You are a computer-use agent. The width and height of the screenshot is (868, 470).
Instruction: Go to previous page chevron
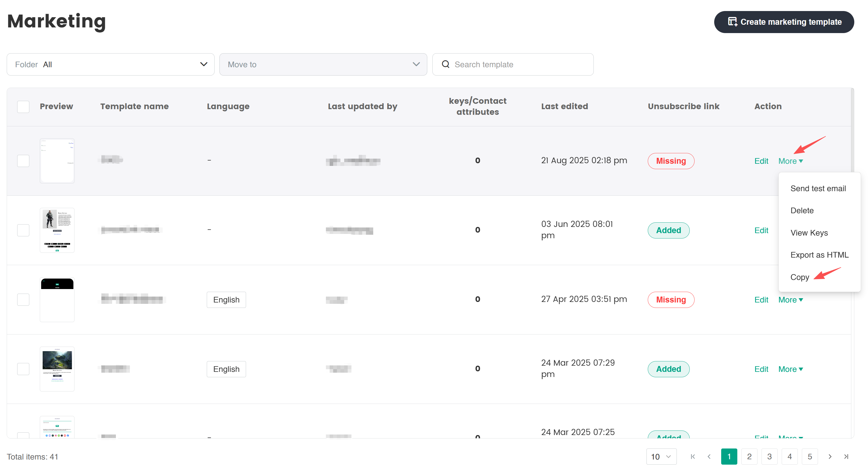[709, 457]
